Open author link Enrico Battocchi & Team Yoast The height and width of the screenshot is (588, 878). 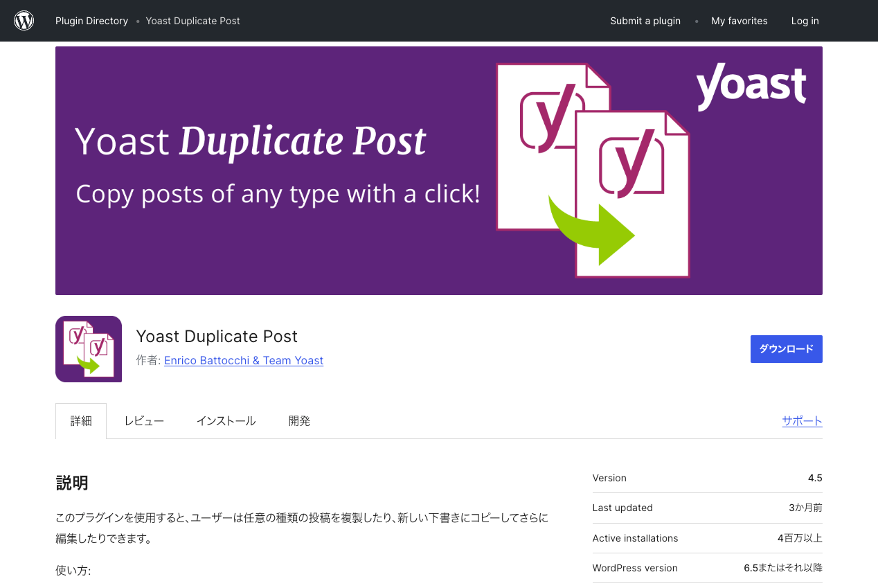(x=244, y=360)
